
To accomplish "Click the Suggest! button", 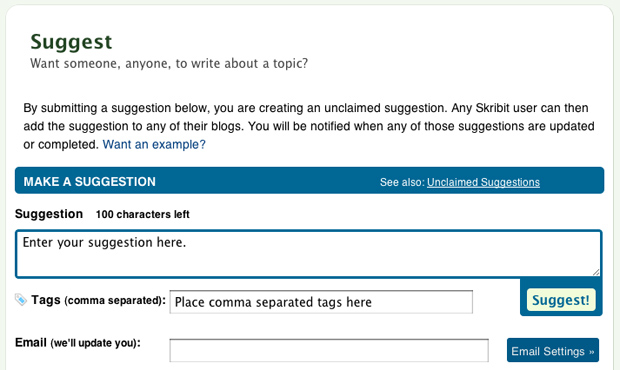I will point(561,300).
